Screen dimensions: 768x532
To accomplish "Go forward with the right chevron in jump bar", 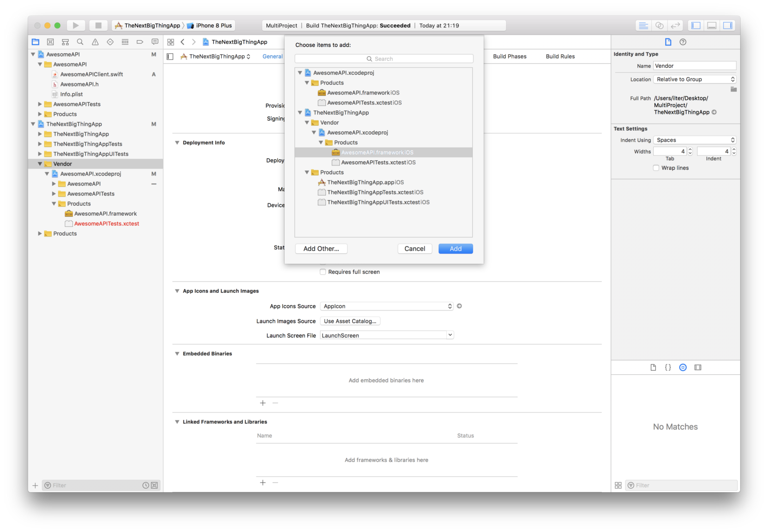I will (194, 42).
